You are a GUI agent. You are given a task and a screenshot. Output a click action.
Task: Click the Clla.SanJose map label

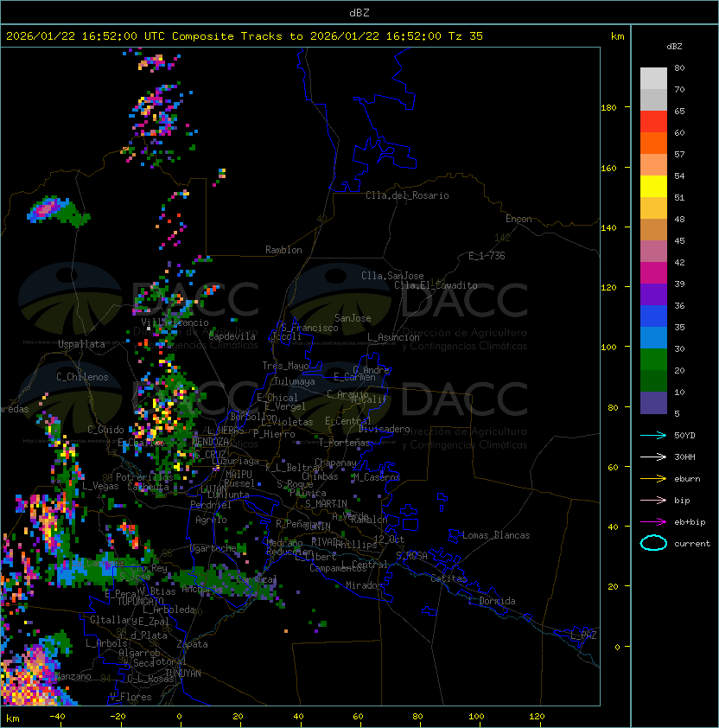click(392, 276)
